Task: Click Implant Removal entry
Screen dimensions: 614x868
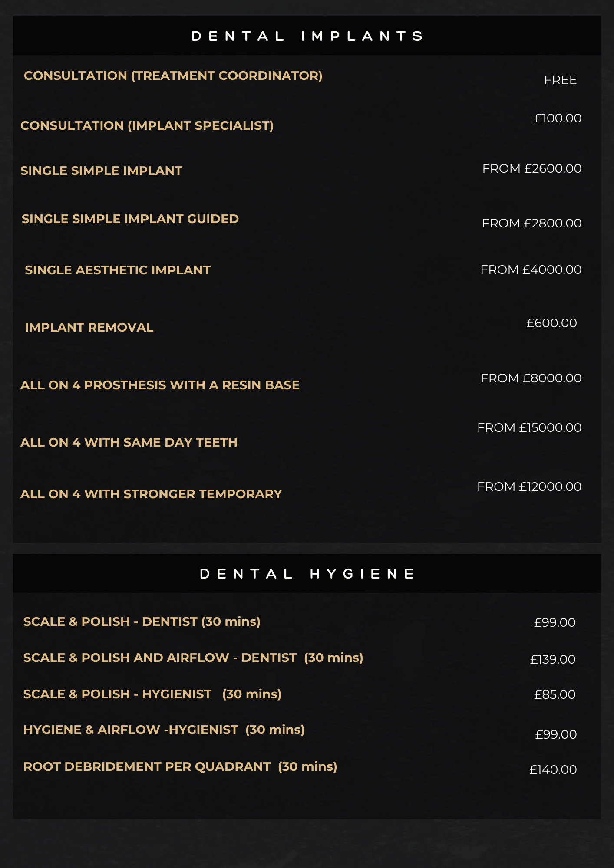Action: tap(89, 327)
